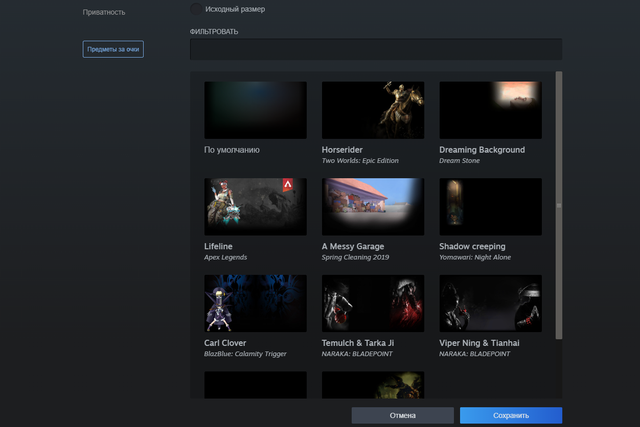Click the Viper Ning & Tianhai title text
The width and height of the screenshot is (640, 427).
(x=479, y=343)
